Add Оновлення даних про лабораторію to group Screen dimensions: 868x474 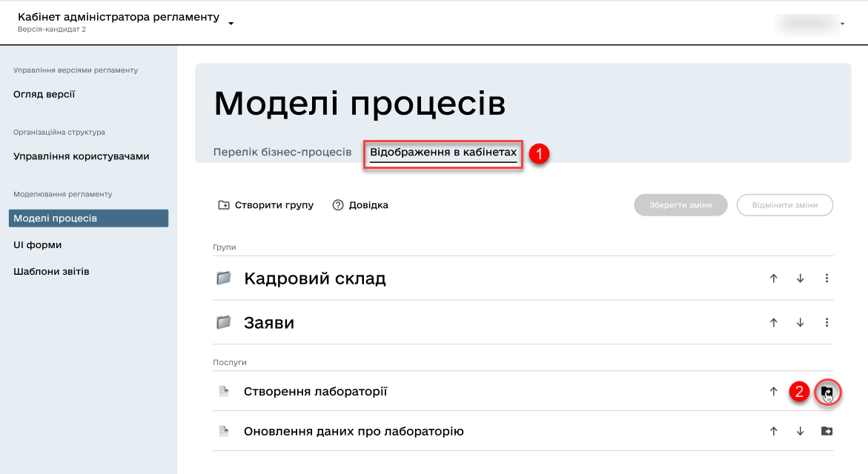pos(826,431)
